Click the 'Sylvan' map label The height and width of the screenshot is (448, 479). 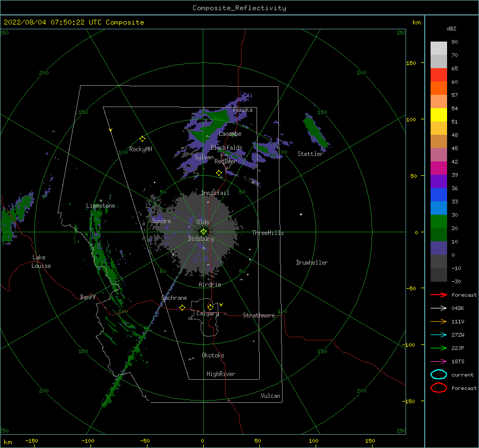[204, 157]
